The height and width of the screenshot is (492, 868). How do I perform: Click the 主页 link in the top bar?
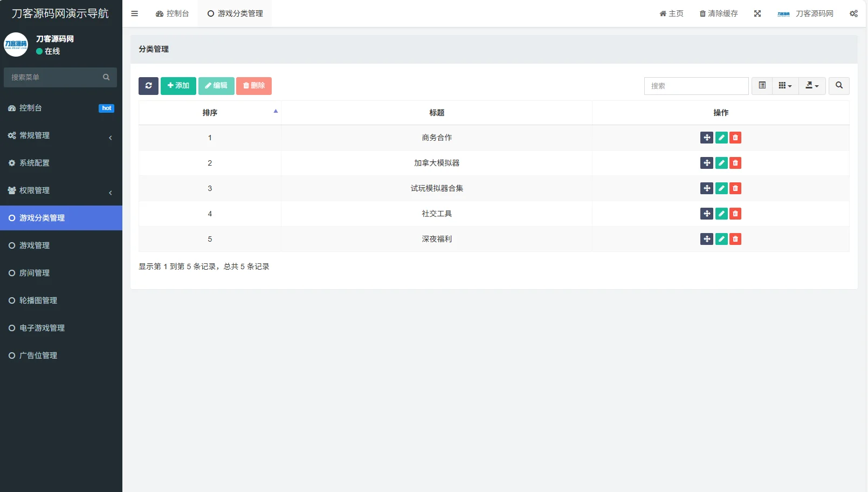(x=671, y=13)
